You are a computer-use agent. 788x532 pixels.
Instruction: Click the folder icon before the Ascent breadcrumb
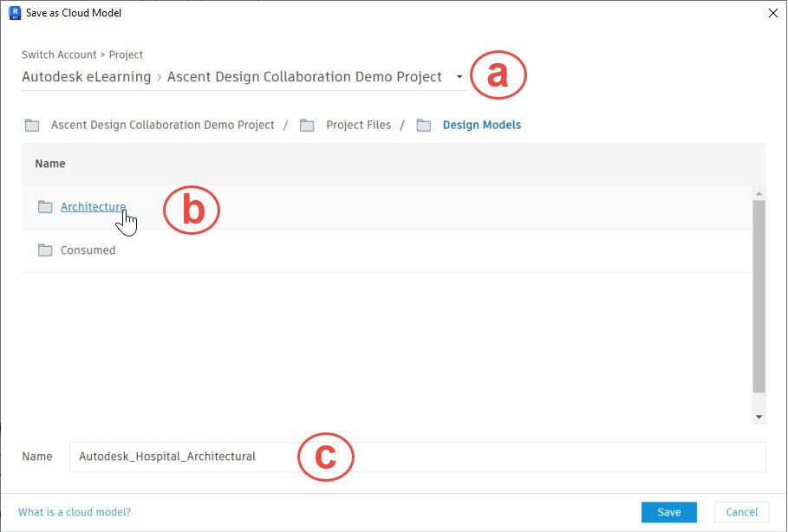coord(32,125)
